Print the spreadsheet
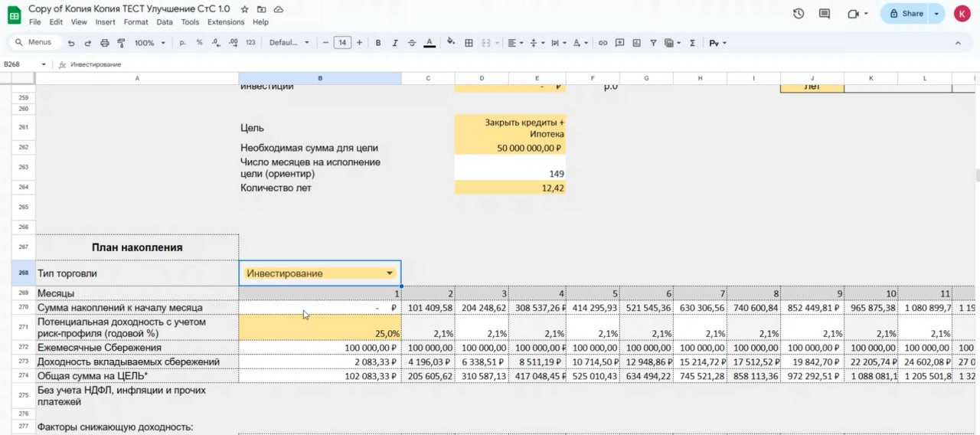Screen dimensions: 980x435 pos(103,43)
